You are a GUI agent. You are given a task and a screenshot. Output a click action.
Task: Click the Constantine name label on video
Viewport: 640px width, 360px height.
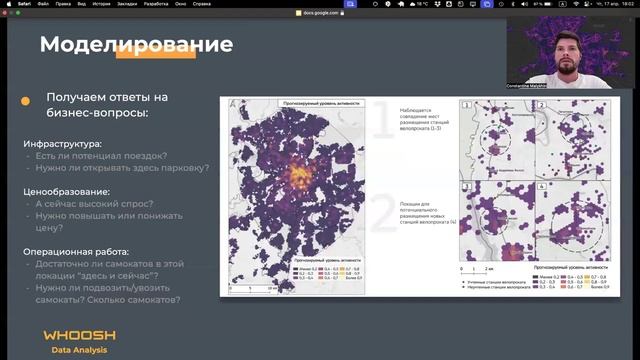pyautogui.click(x=526, y=86)
